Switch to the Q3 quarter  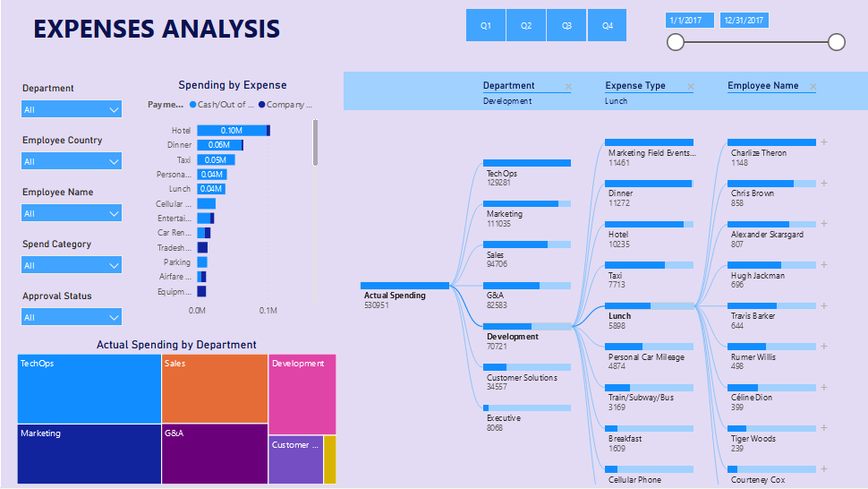pyautogui.click(x=566, y=26)
